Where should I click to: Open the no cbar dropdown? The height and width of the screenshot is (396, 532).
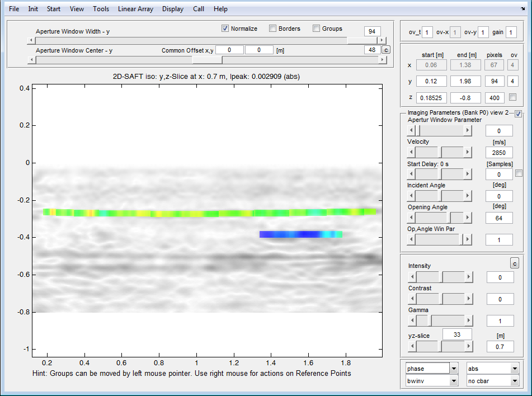[515, 381]
